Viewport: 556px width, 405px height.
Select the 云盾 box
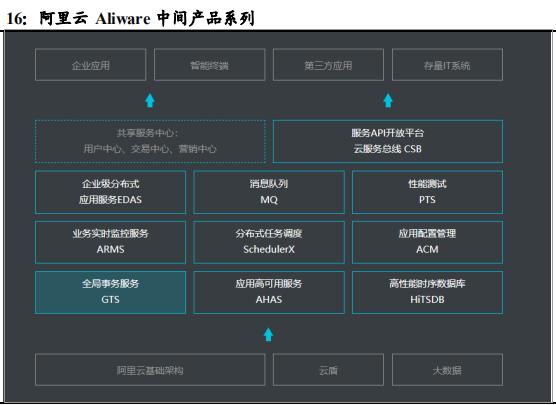pyautogui.click(x=328, y=370)
